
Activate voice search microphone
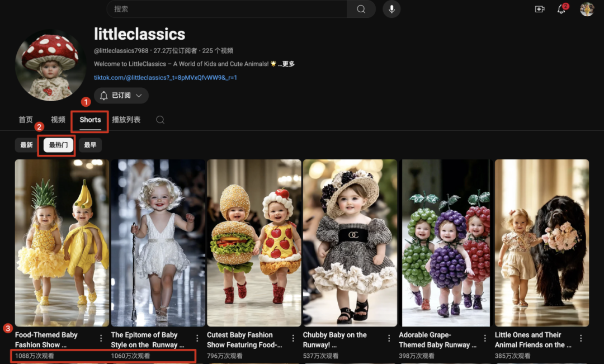tap(391, 9)
